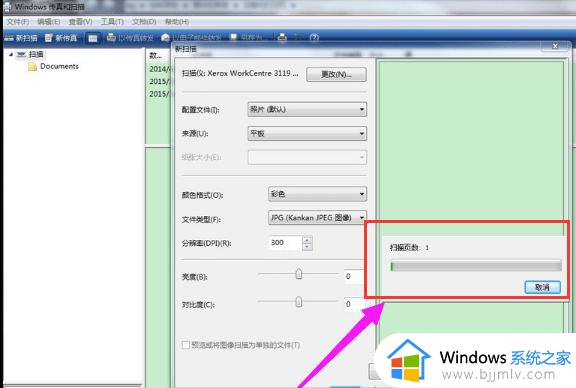
Task: Click the 更改(N)... scanner change button
Action: [336, 74]
